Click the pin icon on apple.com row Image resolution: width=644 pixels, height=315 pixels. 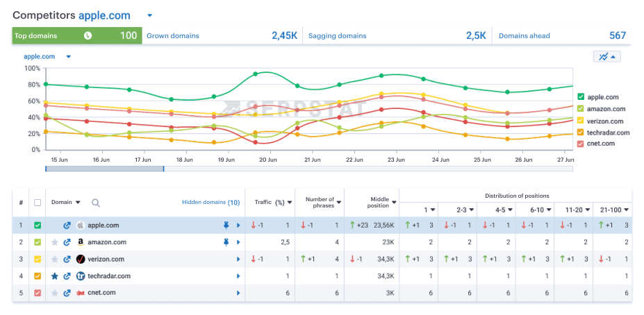point(226,225)
